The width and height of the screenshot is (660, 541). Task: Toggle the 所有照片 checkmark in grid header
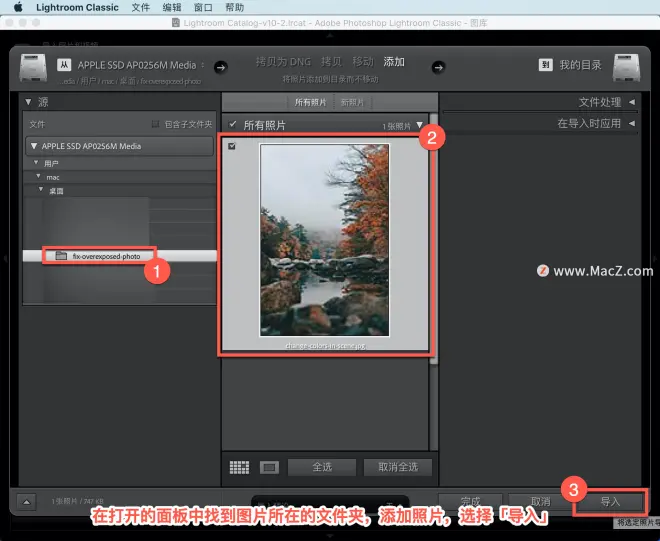click(232, 124)
